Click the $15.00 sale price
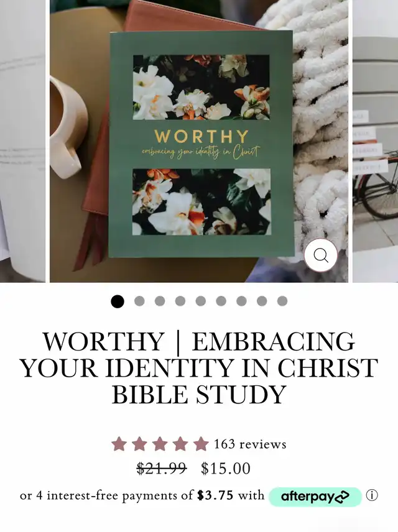This screenshot has height=532, width=398. pyautogui.click(x=226, y=469)
